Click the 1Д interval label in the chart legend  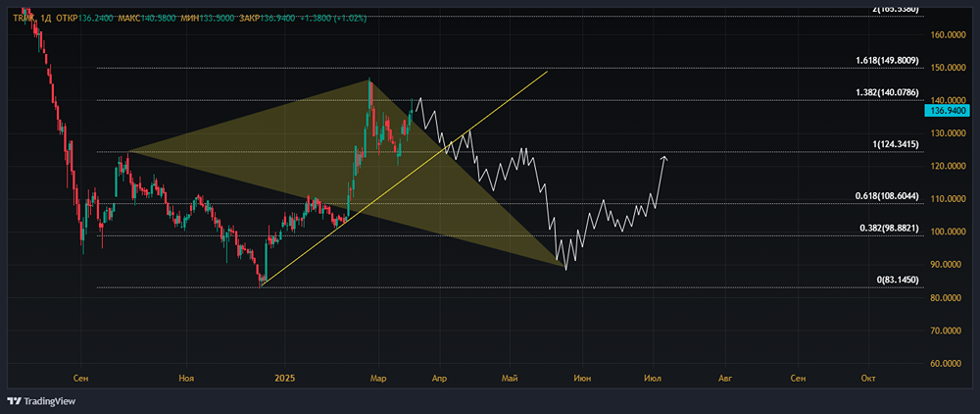point(44,19)
